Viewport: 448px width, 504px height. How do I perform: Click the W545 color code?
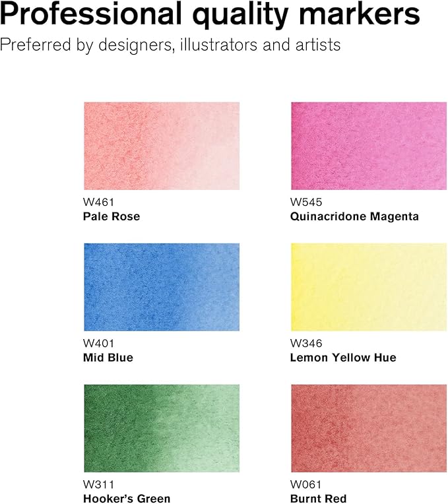coord(306,202)
